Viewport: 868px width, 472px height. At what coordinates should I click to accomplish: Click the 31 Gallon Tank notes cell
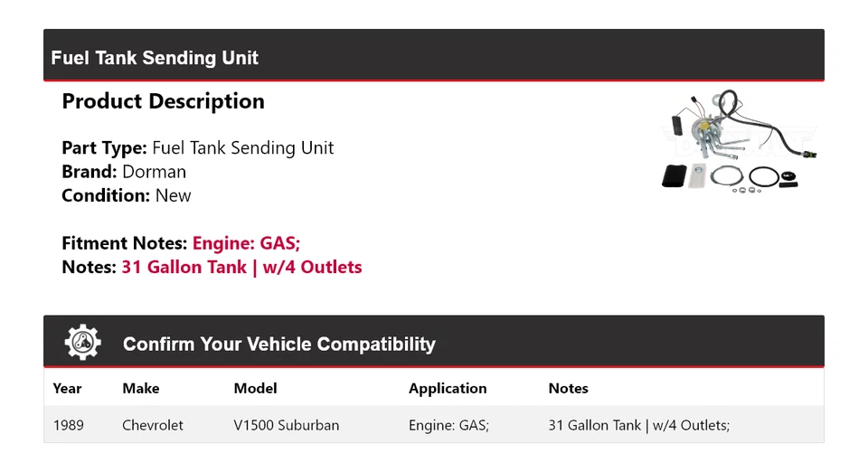point(638,425)
